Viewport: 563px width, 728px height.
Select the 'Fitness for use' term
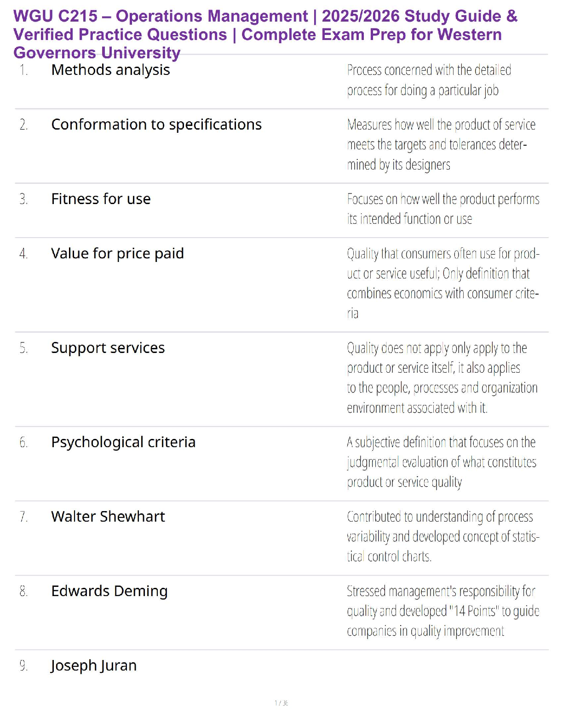point(101,199)
